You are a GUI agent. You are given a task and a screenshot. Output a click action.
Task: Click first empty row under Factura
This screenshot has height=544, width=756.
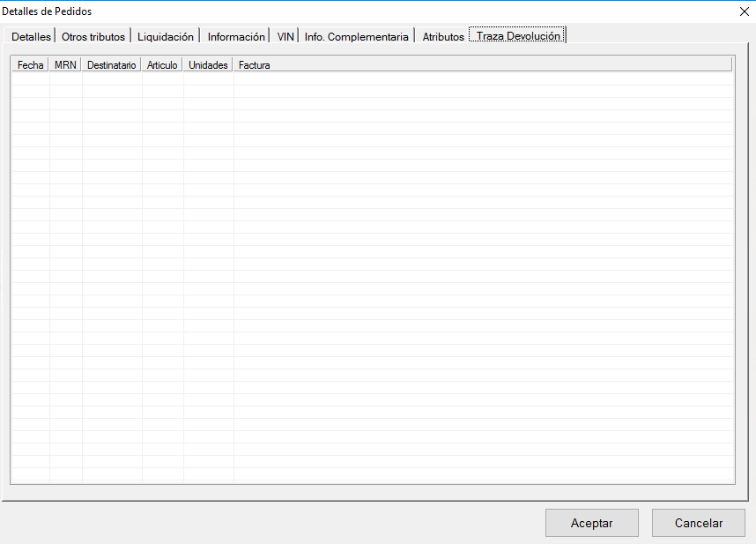[x=481, y=78]
